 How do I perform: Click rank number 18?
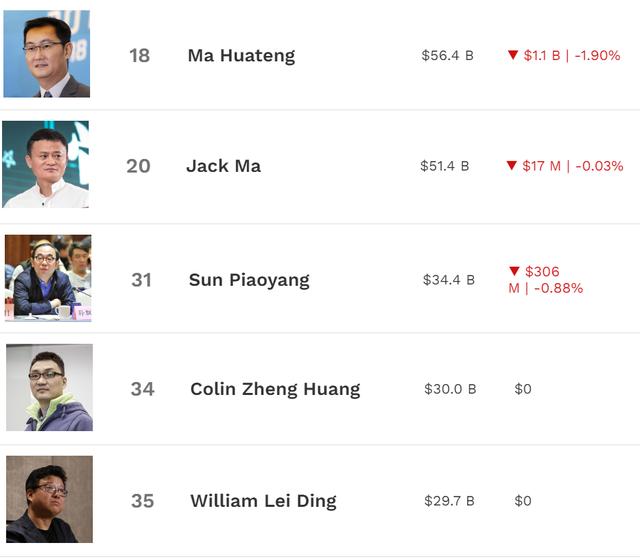[139, 55]
